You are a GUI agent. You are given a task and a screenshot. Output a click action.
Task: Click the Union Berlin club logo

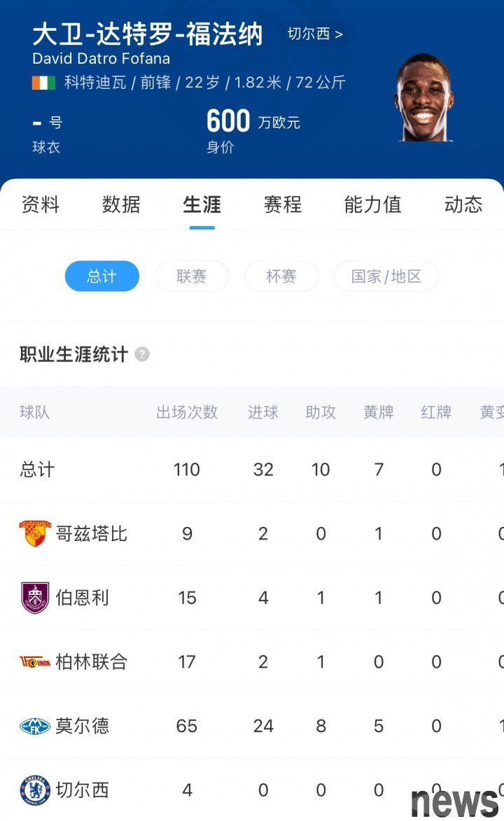[34, 662]
